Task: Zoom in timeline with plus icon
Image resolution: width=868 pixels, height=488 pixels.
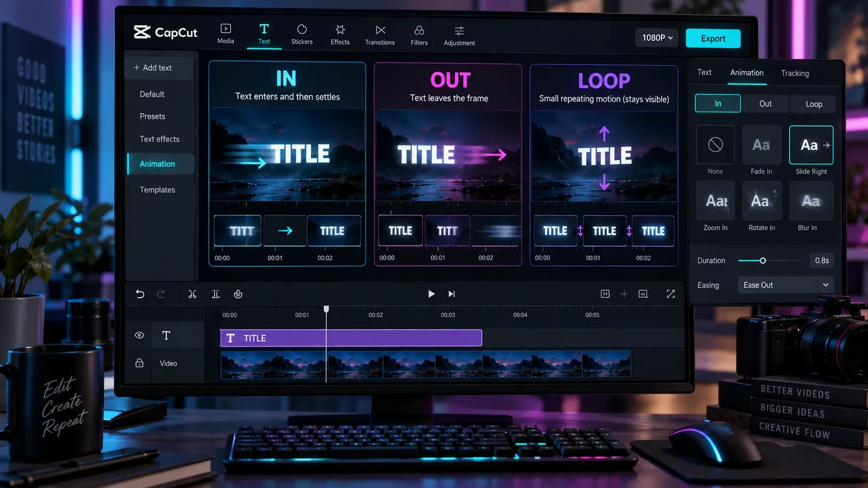Action: click(x=624, y=294)
